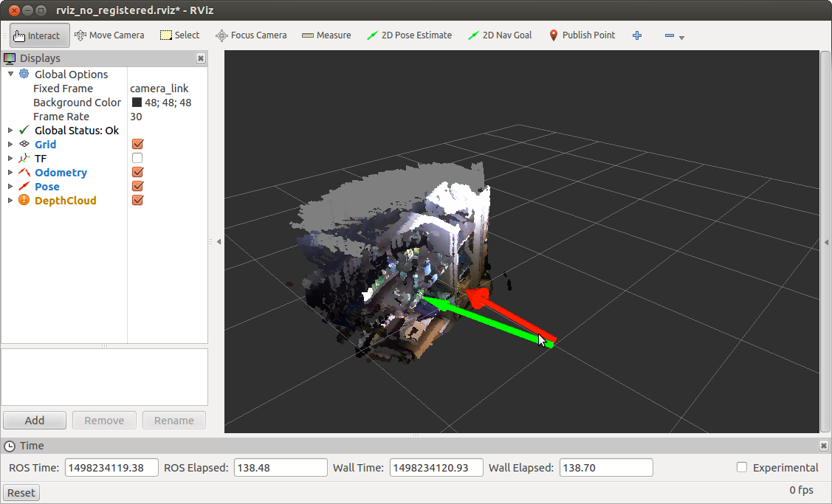Screen dimensions: 832x504
Task: Click the TF axes icon
Action: tap(24, 158)
